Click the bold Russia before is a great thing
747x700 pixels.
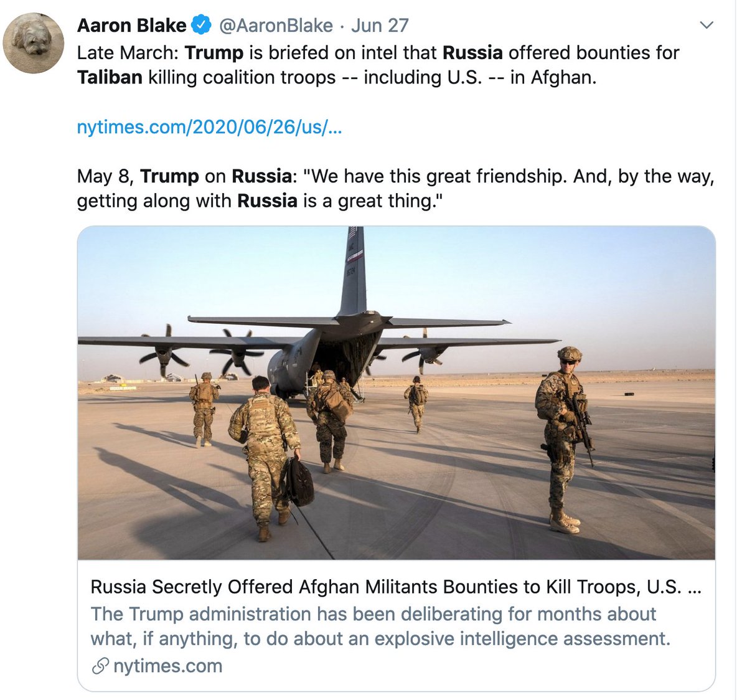[x=268, y=201]
